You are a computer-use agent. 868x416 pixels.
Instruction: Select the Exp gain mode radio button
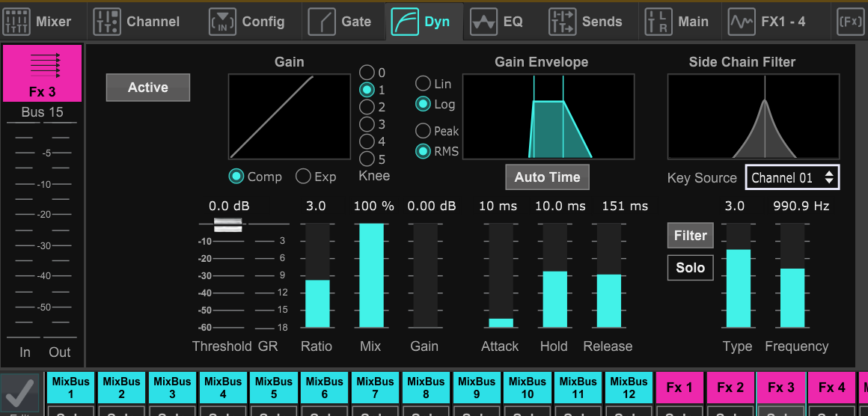tap(303, 177)
